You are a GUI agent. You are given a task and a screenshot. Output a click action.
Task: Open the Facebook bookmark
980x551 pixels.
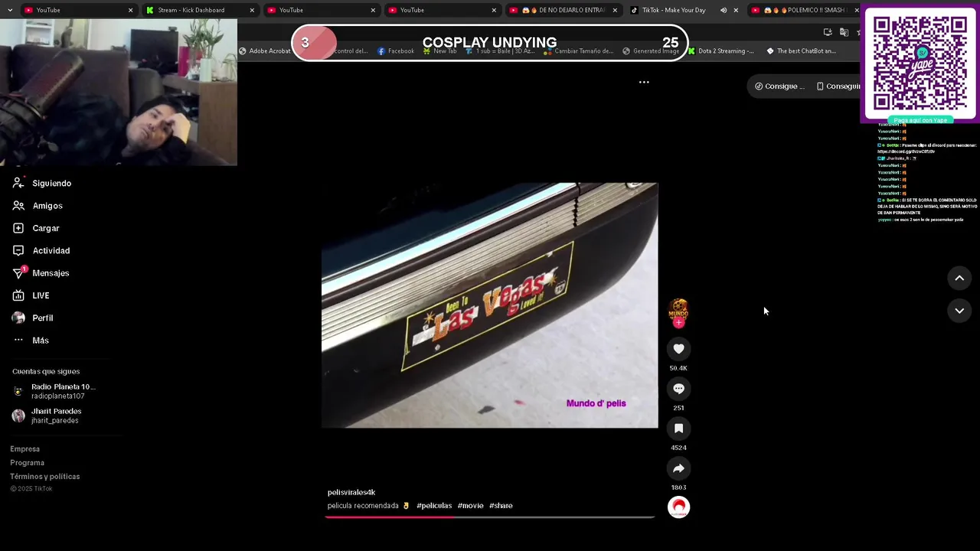tap(396, 51)
